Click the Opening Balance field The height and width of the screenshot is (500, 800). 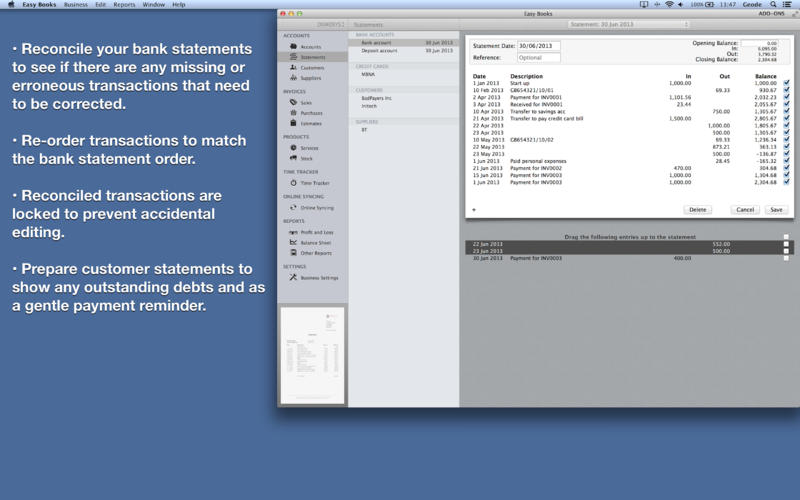[x=759, y=43]
